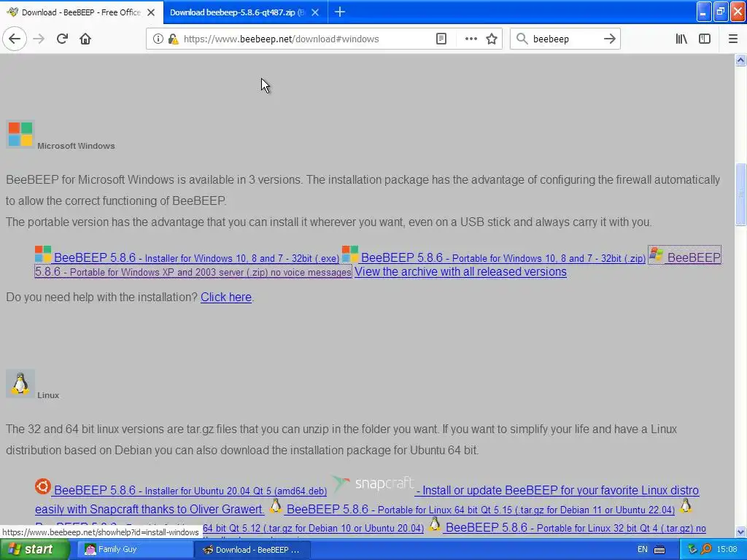Click the scrollbar down arrow
The width and height of the screenshot is (747, 560).
tap(740, 532)
